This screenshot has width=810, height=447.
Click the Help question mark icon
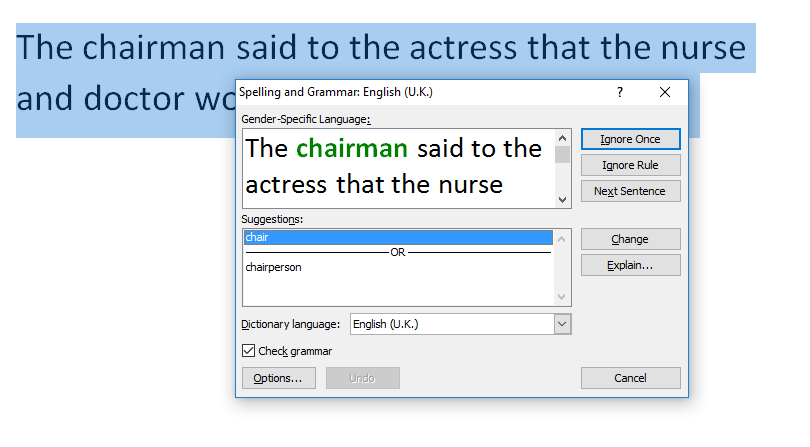pyautogui.click(x=619, y=92)
